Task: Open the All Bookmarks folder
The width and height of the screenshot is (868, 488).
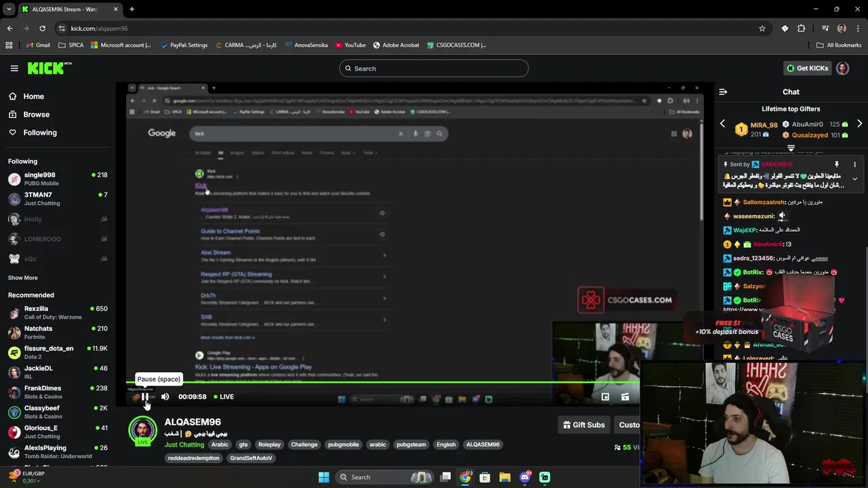Action: pyautogui.click(x=838, y=45)
